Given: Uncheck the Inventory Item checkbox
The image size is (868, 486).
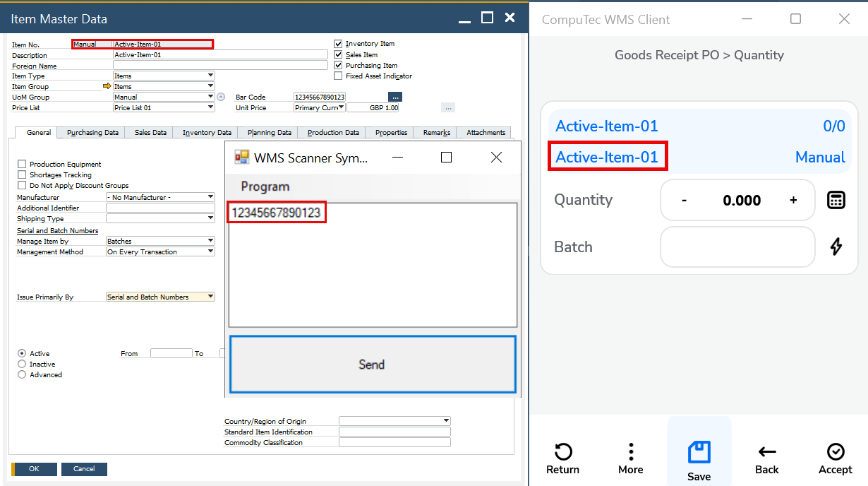Looking at the screenshot, I should (339, 44).
